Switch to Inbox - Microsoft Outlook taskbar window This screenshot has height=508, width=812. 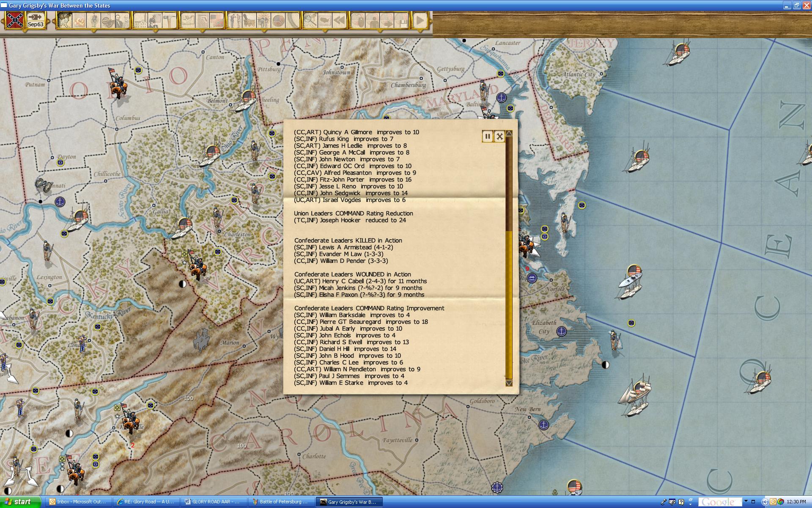[78, 502]
